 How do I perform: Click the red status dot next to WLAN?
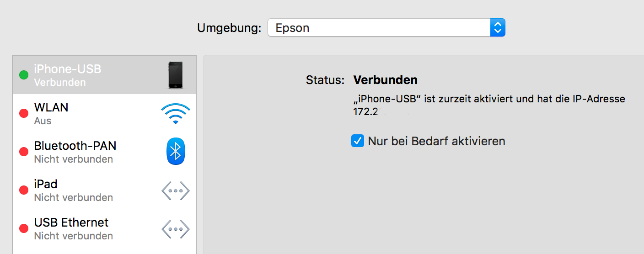tap(24, 114)
